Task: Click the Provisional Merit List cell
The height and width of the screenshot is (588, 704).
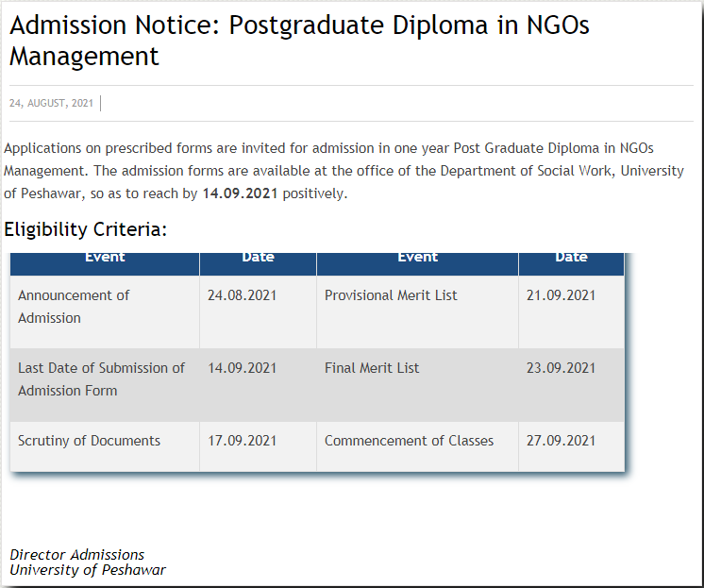Action: click(391, 295)
